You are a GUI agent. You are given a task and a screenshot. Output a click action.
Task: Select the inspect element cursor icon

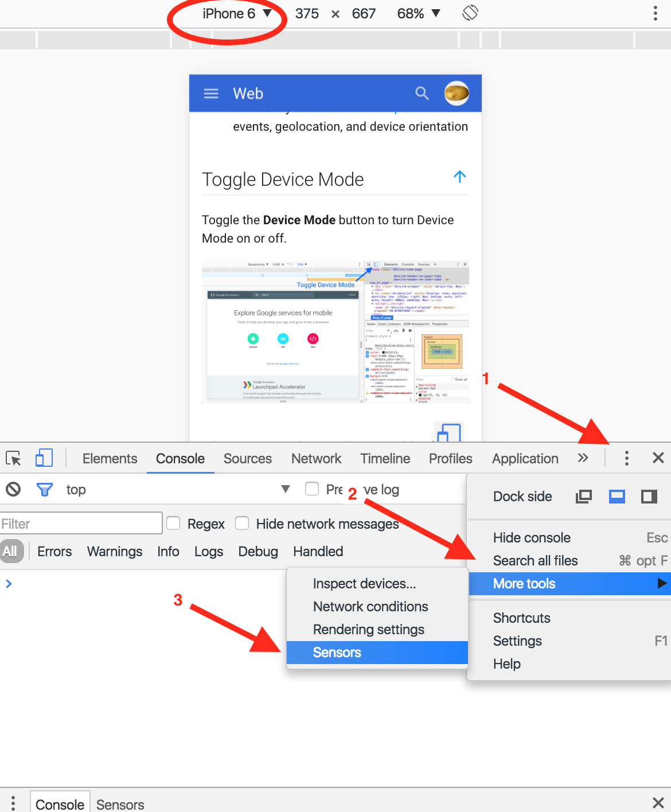click(x=14, y=458)
